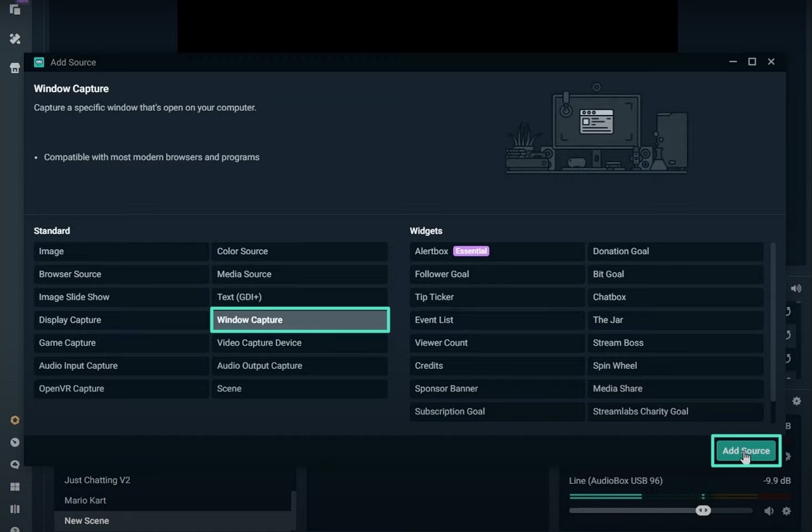812x532 pixels.
Task: Select the Stream Boss widget
Action: pyautogui.click(x=675, y=343)
